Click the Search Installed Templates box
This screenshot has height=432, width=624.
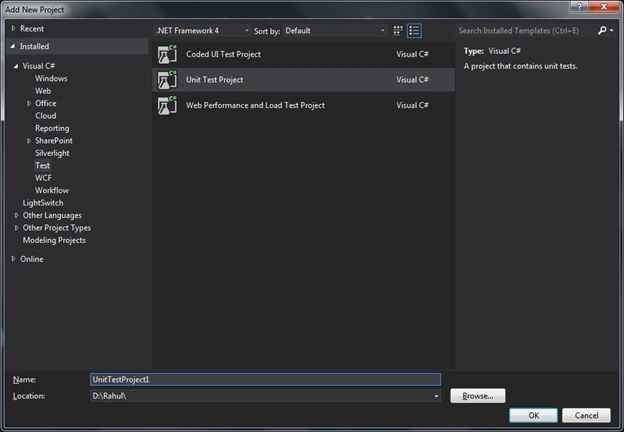(525, 31)
